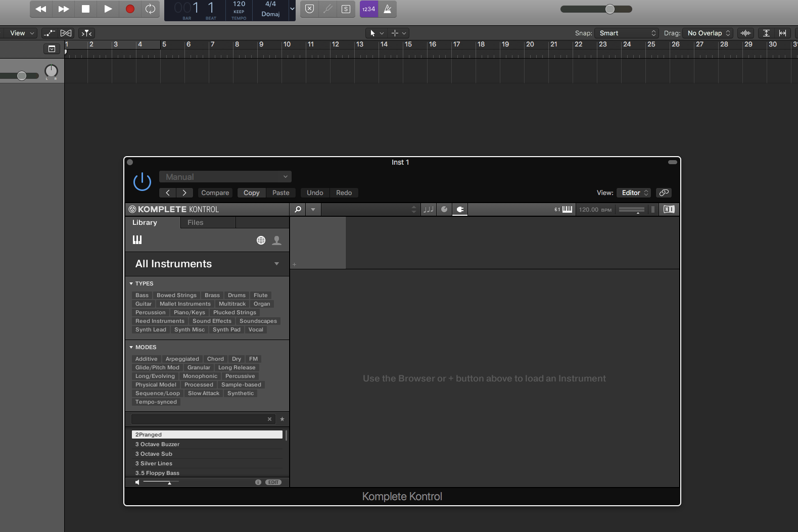Open the Pointer tool menu
Screen dimensions: 798x532
pos(375,33)
